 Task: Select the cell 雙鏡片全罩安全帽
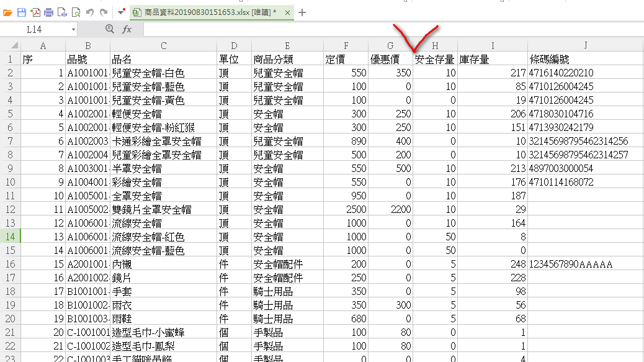163,209
